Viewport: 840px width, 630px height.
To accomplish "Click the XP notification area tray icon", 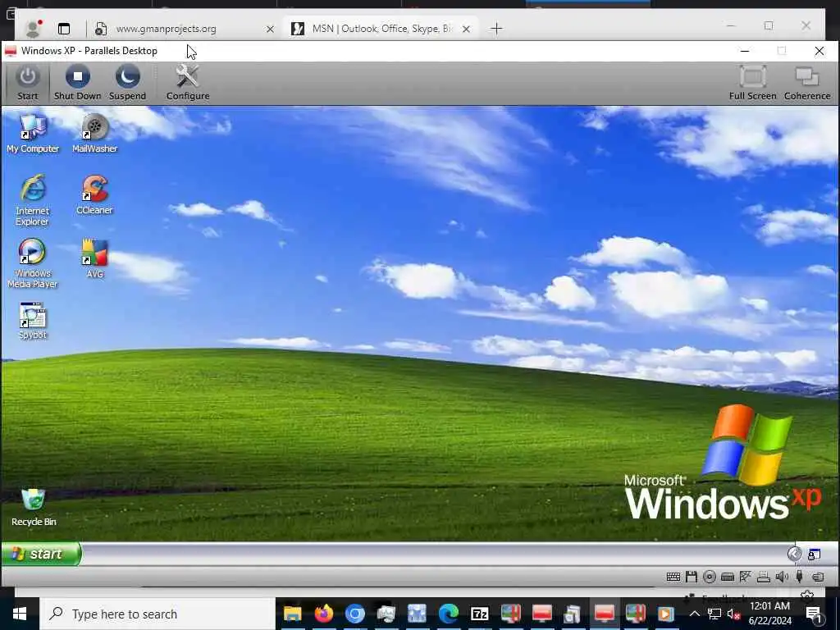I will tap(815, 554).
